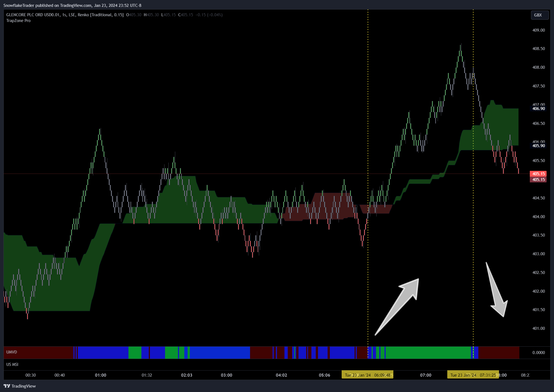Click the GBX currency button
Viewport: 554px width, 392px height.
[x=539, y=15]
